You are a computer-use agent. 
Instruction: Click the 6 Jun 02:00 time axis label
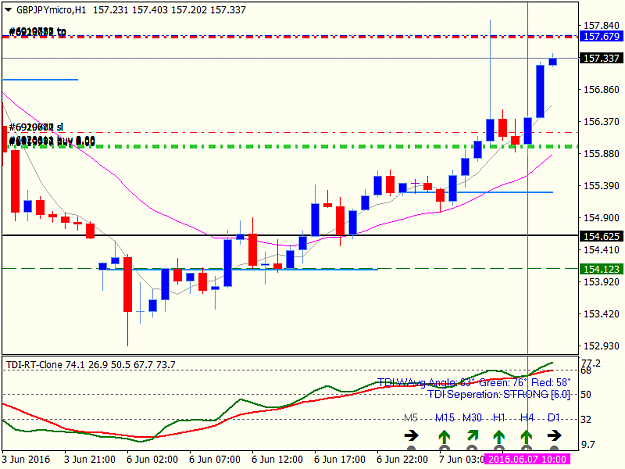(x=152, y=459)
